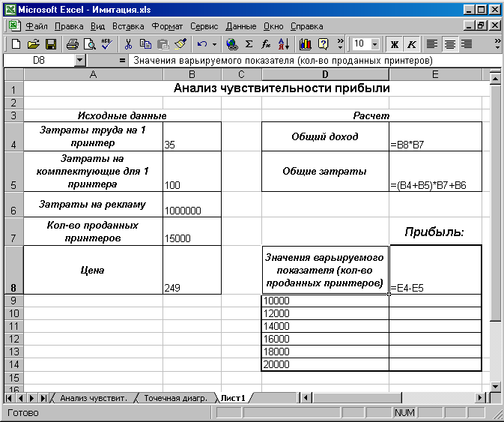Click in the formula bar text
This screenshot has width=504, height=422.
coord(283,60)
